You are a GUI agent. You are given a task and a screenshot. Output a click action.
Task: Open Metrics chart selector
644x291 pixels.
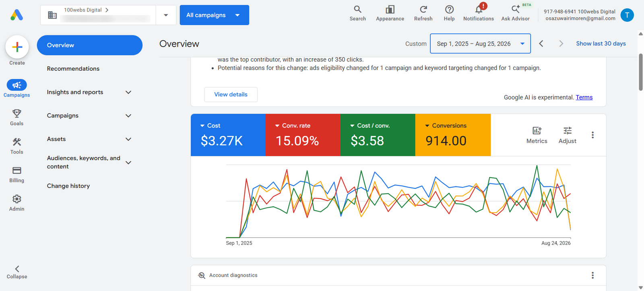pyautogui.click(x=537, y=135)
